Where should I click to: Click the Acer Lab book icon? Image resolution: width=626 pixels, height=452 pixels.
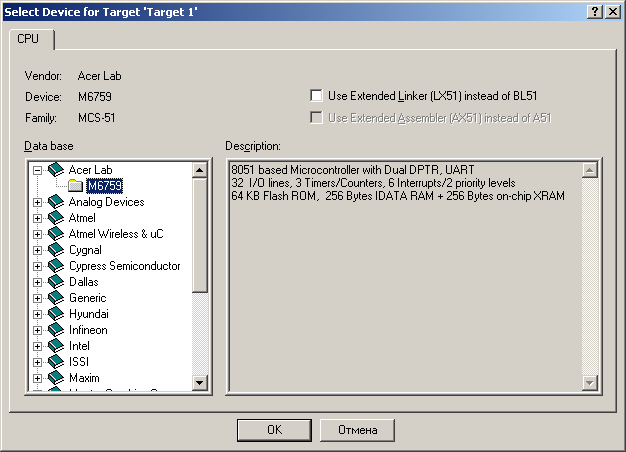56,170
